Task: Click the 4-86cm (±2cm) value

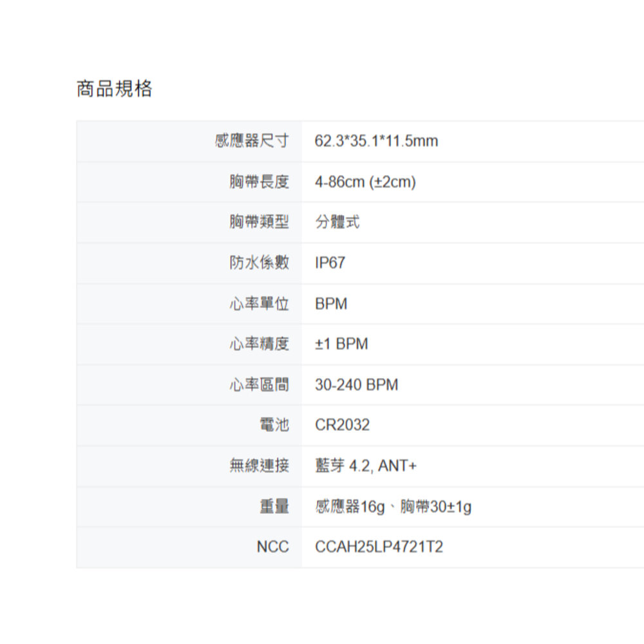Action: [365, 182]
